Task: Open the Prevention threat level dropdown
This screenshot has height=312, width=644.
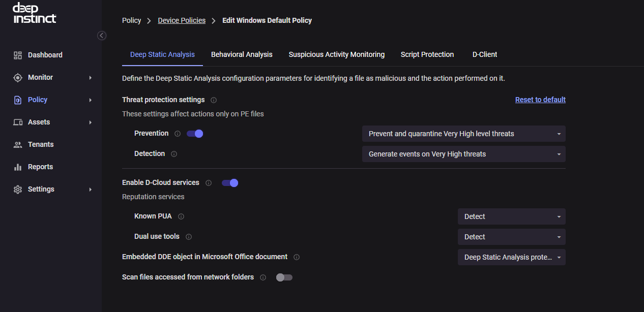Action: click(x=463, y=134)
